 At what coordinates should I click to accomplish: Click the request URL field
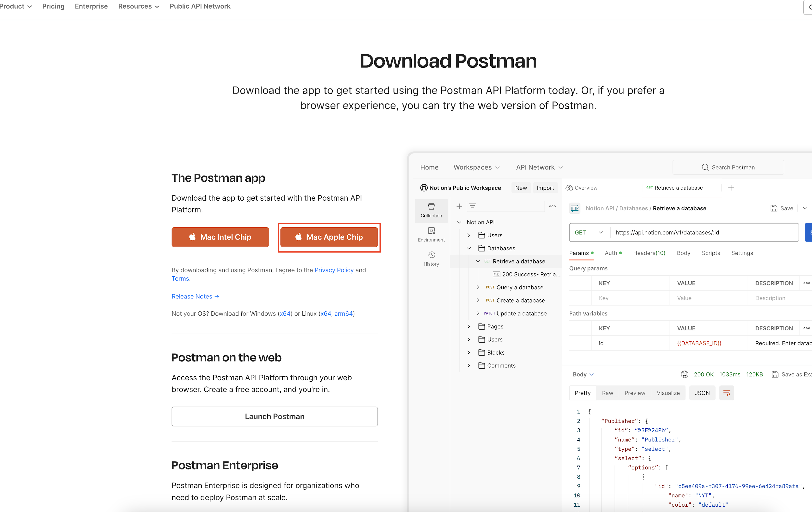(704, 232)
